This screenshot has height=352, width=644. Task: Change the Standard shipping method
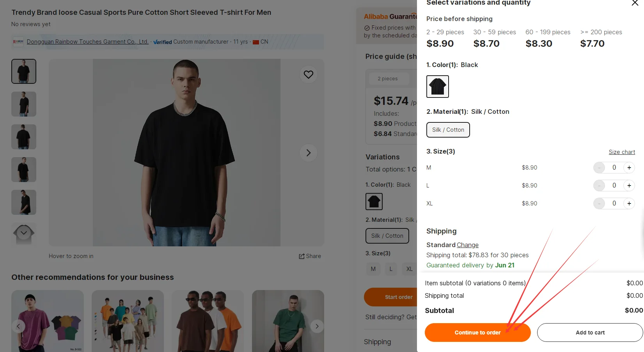click(467, 245)
